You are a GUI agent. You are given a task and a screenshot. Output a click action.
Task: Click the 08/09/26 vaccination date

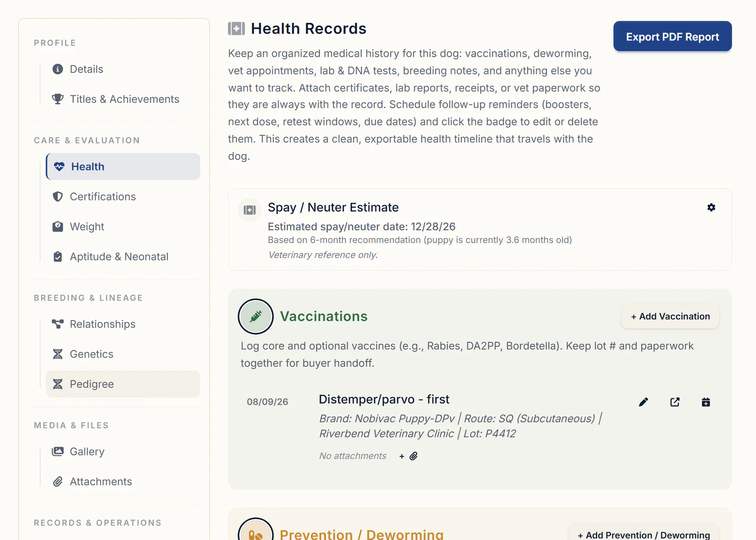click(267, 402)
